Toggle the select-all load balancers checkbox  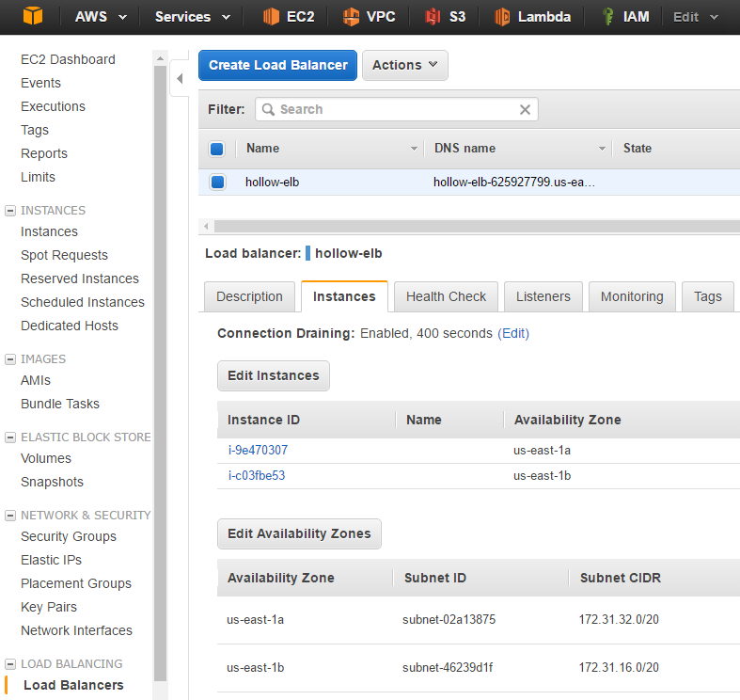click(x=216, y=149)
